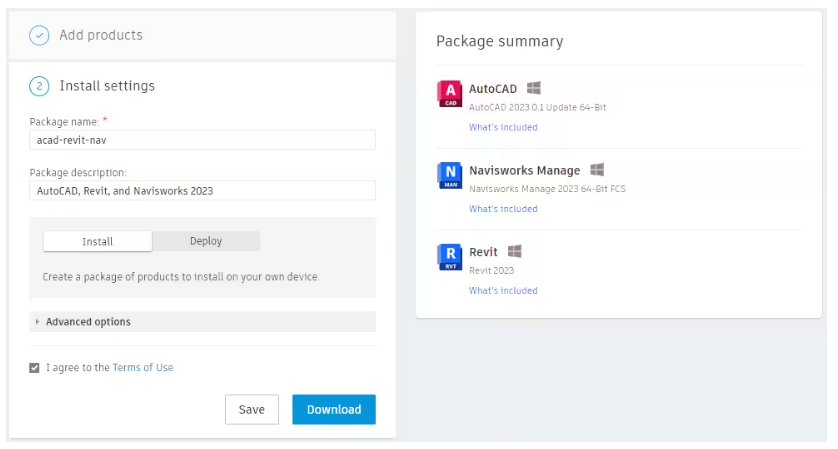Open What's included under AutoCAD
838x449 pixels.
(x=503, y=127)
